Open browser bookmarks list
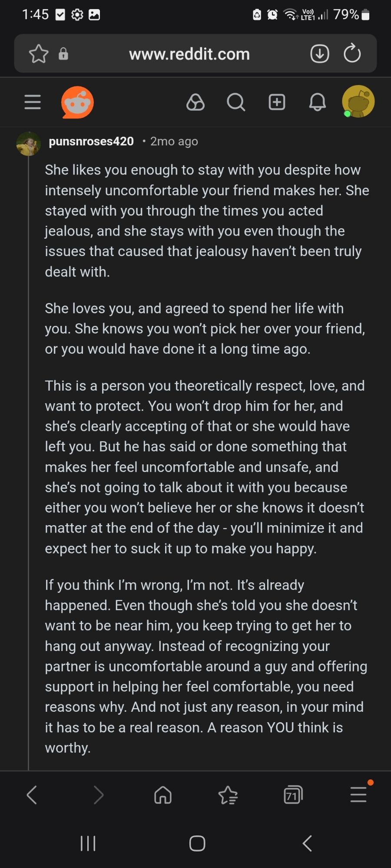 click(x=228, y=795)
